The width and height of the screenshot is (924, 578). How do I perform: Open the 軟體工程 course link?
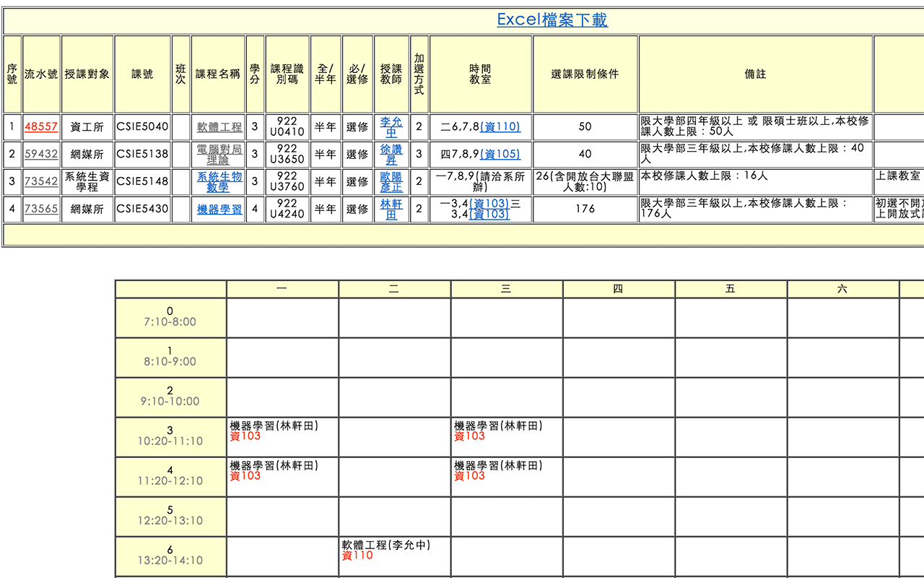[x=219, y=126]
